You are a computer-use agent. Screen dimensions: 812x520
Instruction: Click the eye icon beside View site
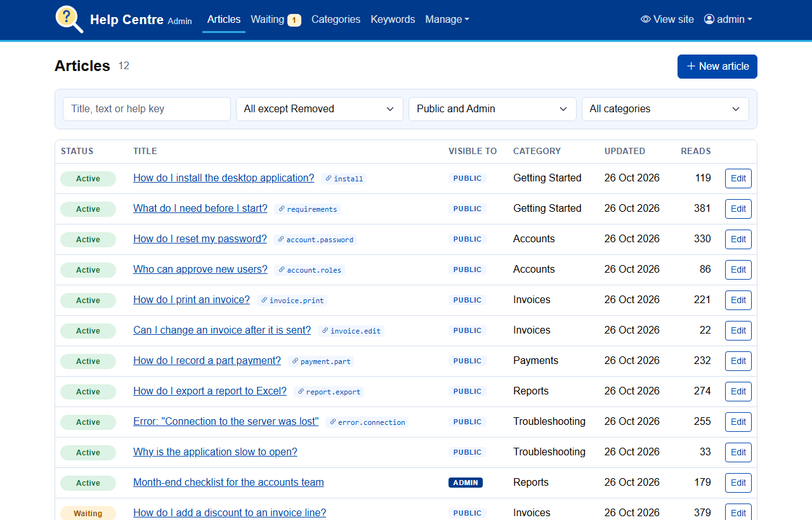pos(646,20)
